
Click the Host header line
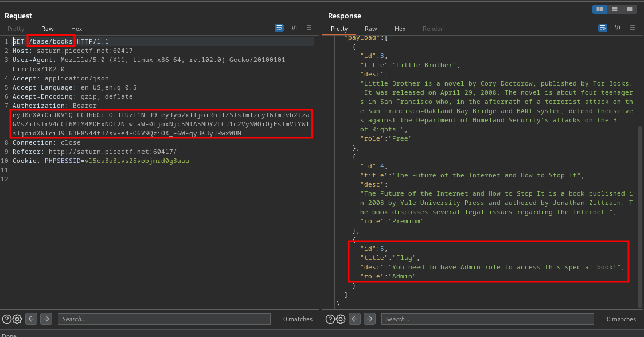click(73, 51)
